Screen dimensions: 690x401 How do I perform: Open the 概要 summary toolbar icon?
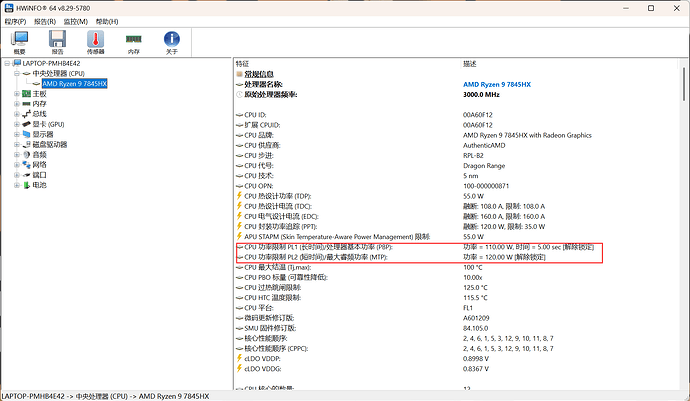point(20,41)
